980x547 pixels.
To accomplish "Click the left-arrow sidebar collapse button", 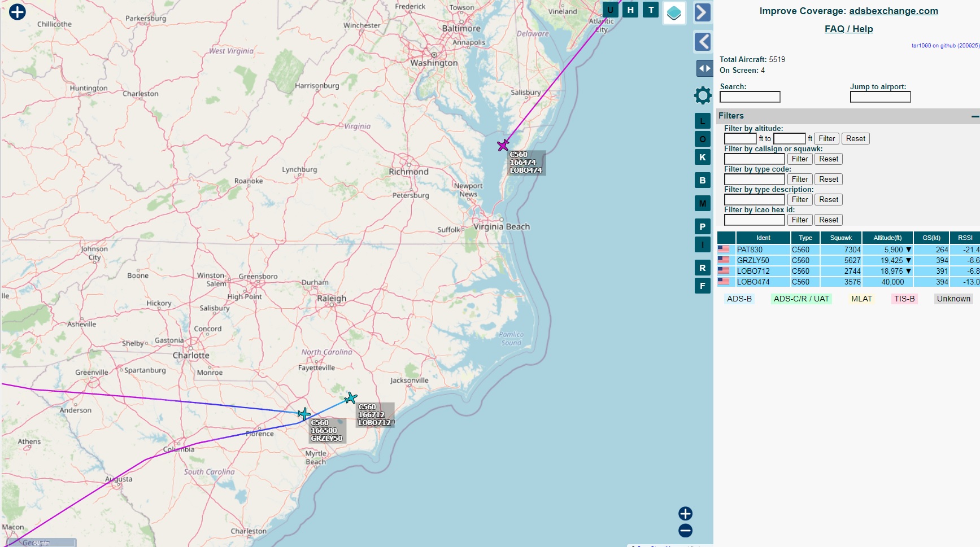I will pyautogui.click(x=702, y=41).
